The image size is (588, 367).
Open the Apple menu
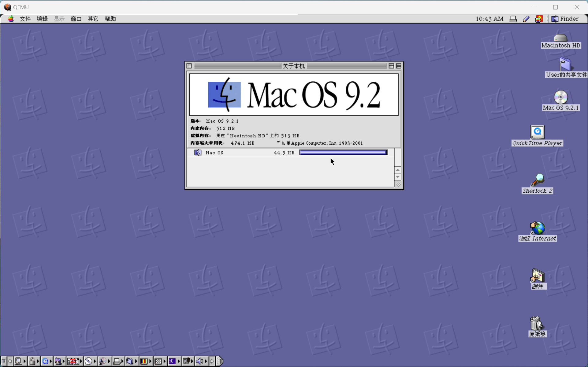click(11, 19)
